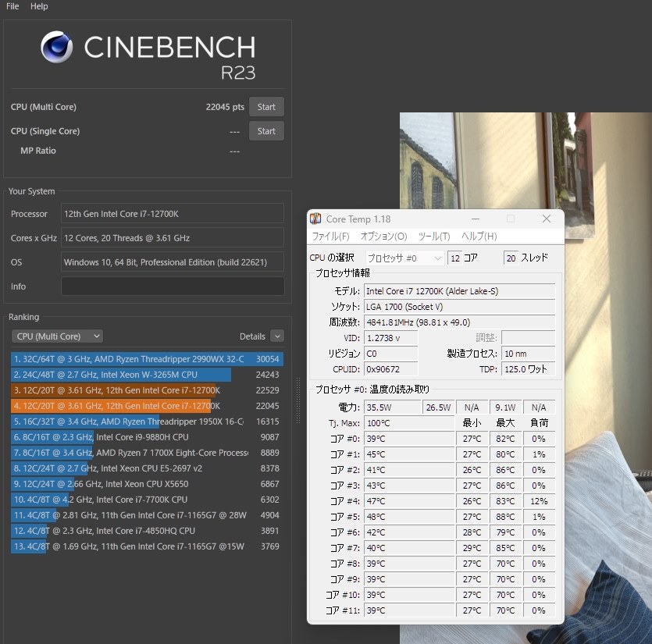Click the revision value C0 in Core Temp
This screenshot has width=652, height=644.
(391, 354)
